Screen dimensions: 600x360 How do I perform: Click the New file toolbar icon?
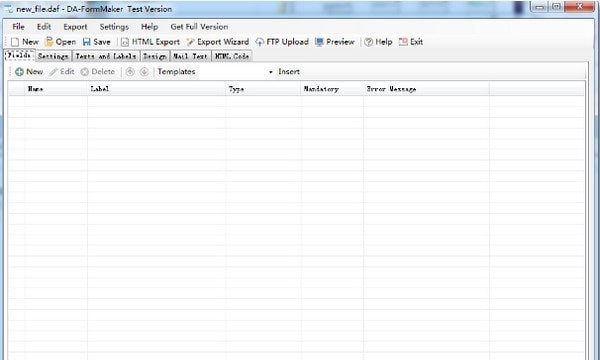[15, 42]
